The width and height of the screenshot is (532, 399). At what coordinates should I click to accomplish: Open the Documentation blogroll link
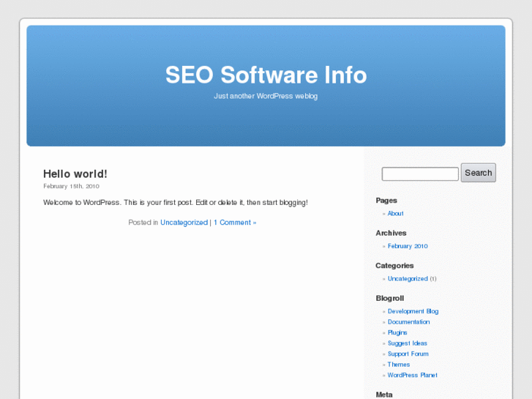pos(408,322)
